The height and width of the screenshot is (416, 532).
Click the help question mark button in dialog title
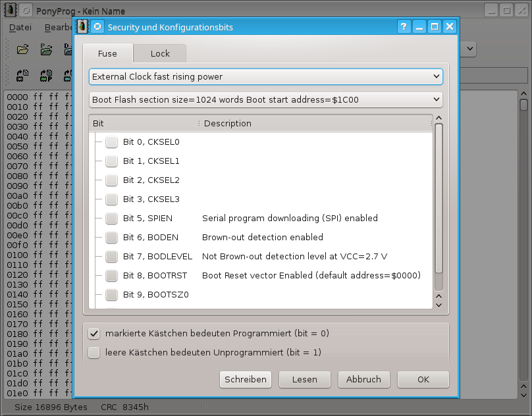coord(404,26)
